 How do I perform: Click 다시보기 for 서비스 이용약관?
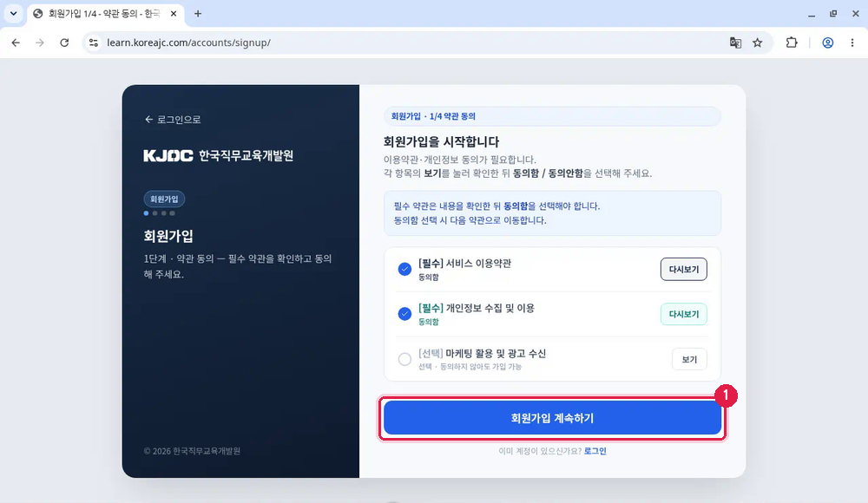[684, 269]
